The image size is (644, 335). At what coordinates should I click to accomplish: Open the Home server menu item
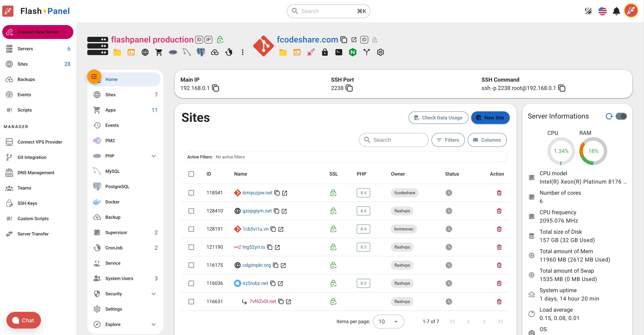(x=125, y=79)
